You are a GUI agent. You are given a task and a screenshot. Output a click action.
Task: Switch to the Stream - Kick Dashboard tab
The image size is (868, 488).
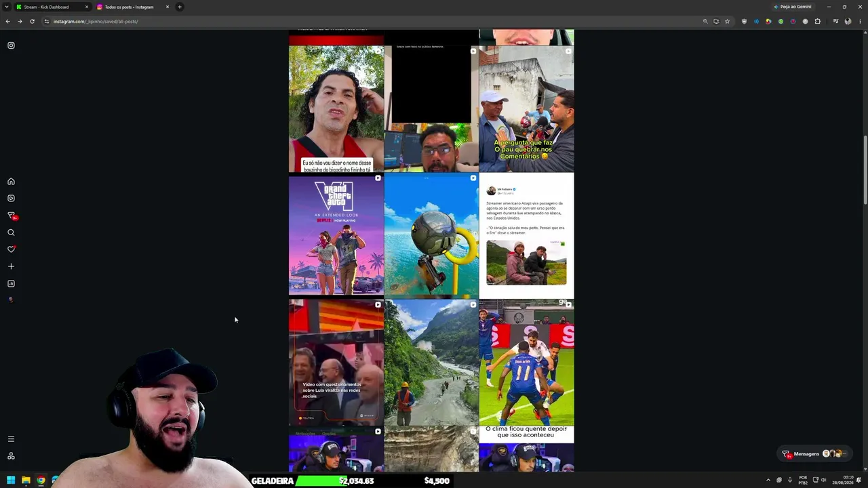pyautogui.click(x=52, y=7)
